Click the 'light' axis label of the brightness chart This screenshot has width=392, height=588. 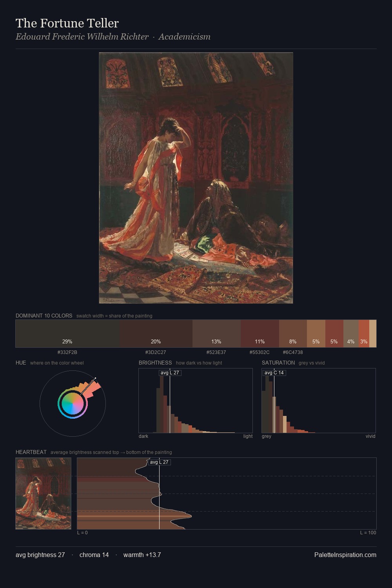click(248, 436)
